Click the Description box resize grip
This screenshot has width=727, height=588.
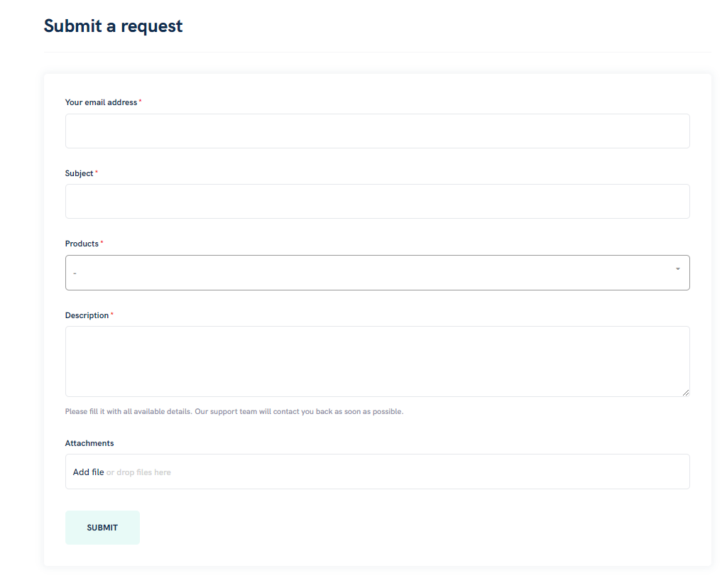[686, 392]
